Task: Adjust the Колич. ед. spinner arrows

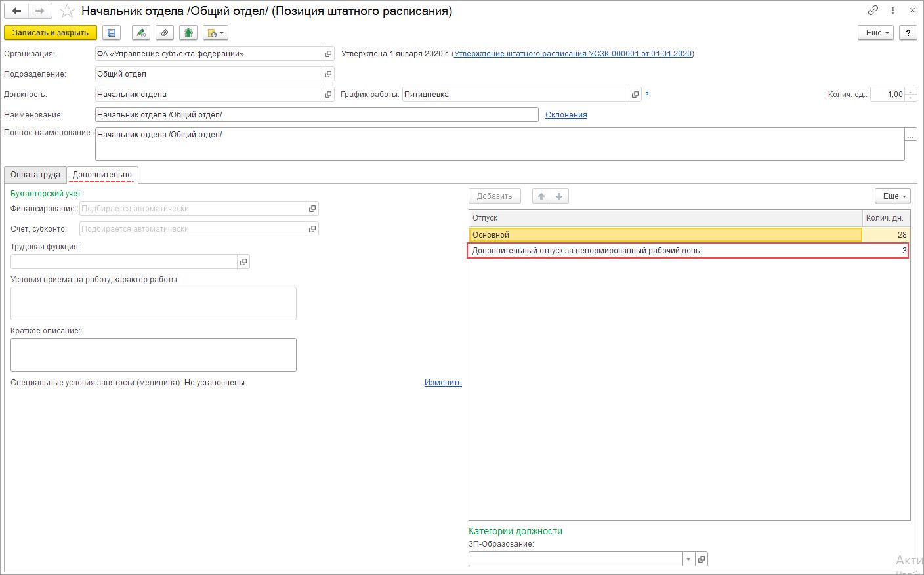Action: [x=911, y=95]
